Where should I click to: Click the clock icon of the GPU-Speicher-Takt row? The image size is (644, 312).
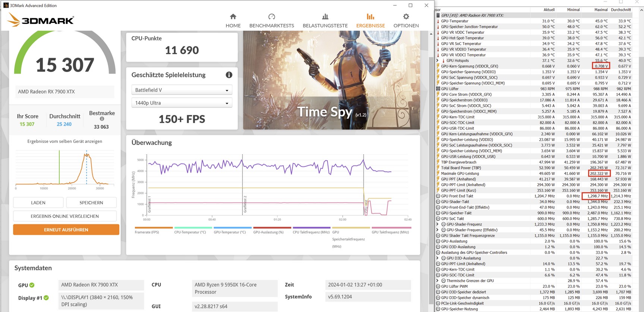[438, 213]
